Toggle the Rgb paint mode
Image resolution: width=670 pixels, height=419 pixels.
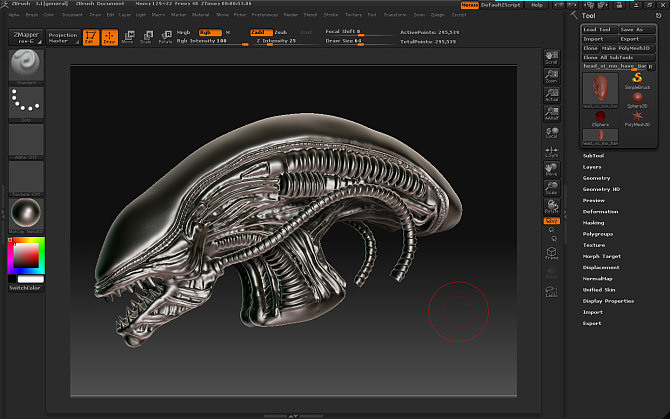point(210,32)
